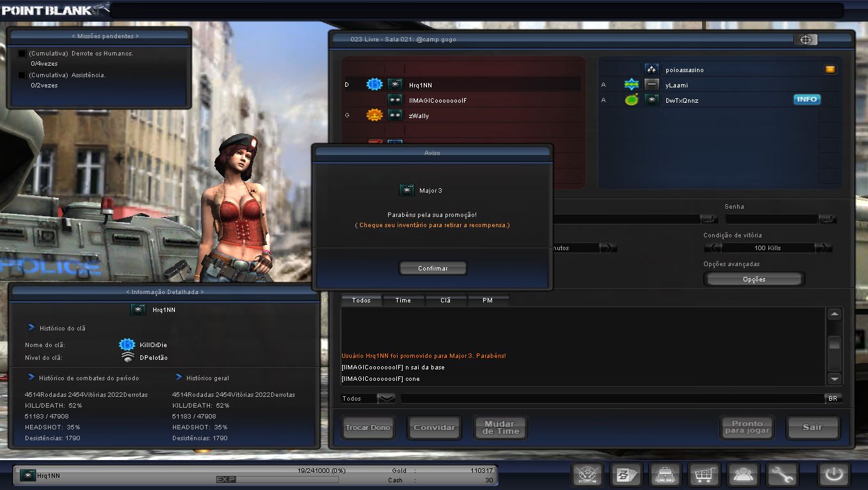Screen dimensions: 868x490
Task: Click the orange promotion message in chat
Action: pyautogui.click(x=424, y=355)
